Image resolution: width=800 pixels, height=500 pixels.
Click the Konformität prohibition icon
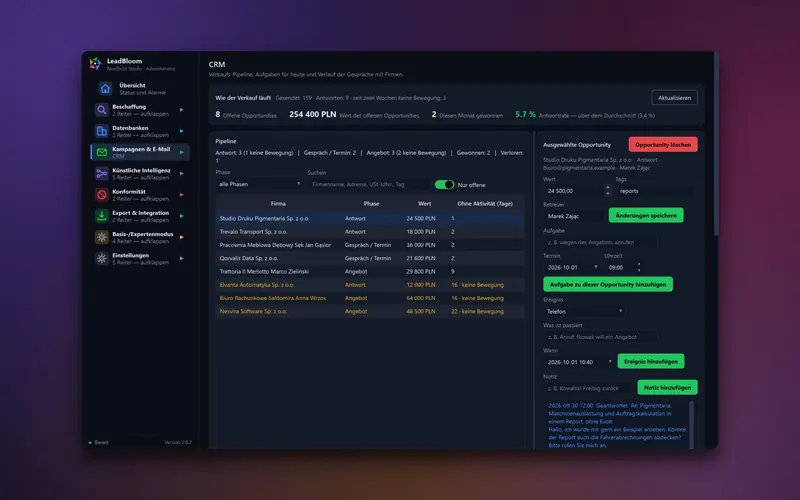[x=102, y=195]
